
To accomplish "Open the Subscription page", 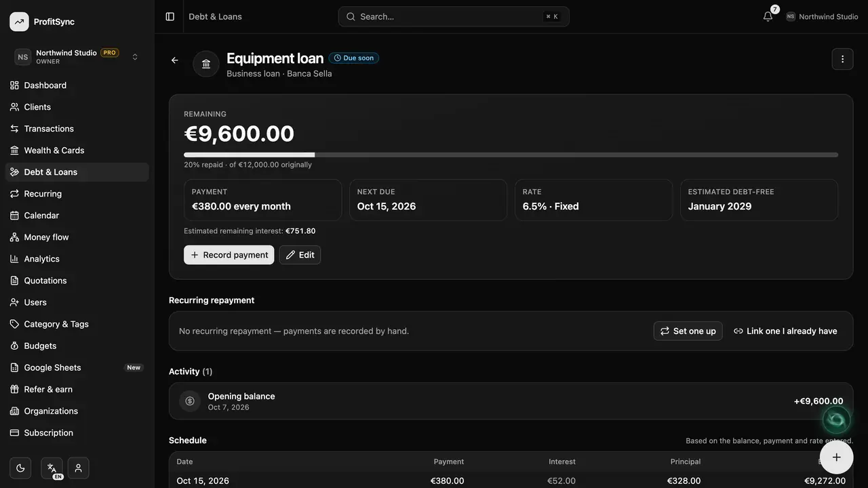I will [x=77, y=432].
